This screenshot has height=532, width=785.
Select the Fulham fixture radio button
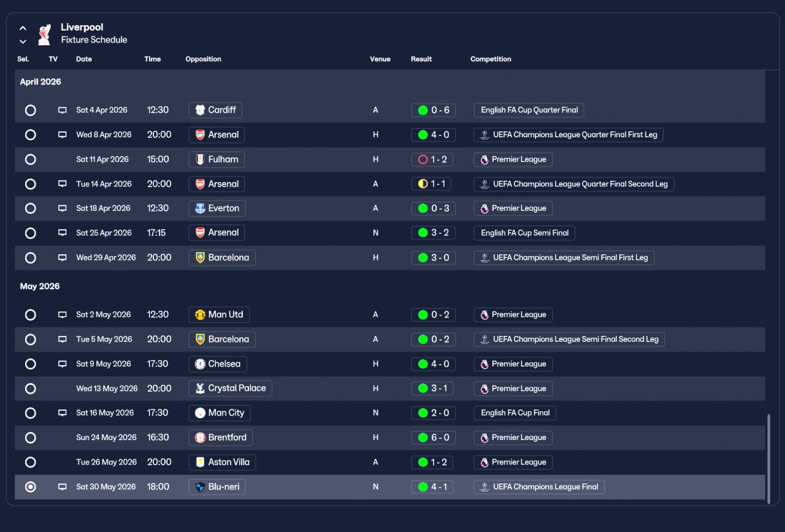click(30, 159)
